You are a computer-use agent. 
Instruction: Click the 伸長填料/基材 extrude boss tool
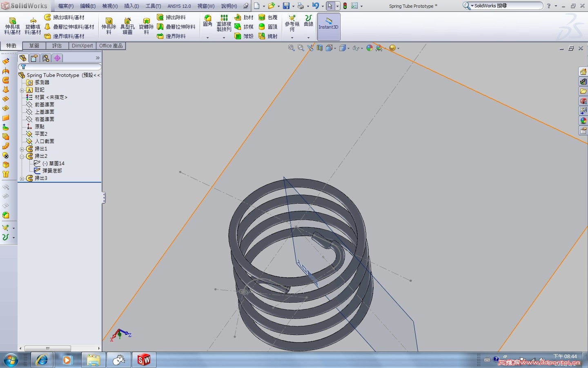(12, 26)
